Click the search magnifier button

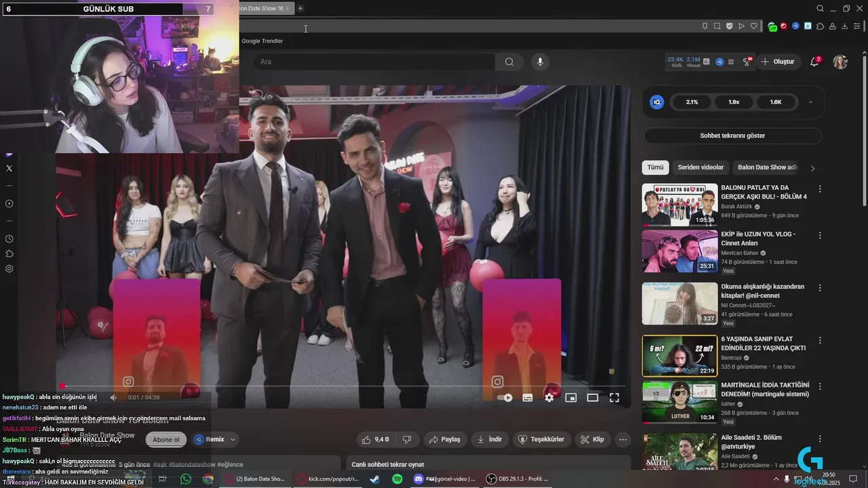click(509, 62)
